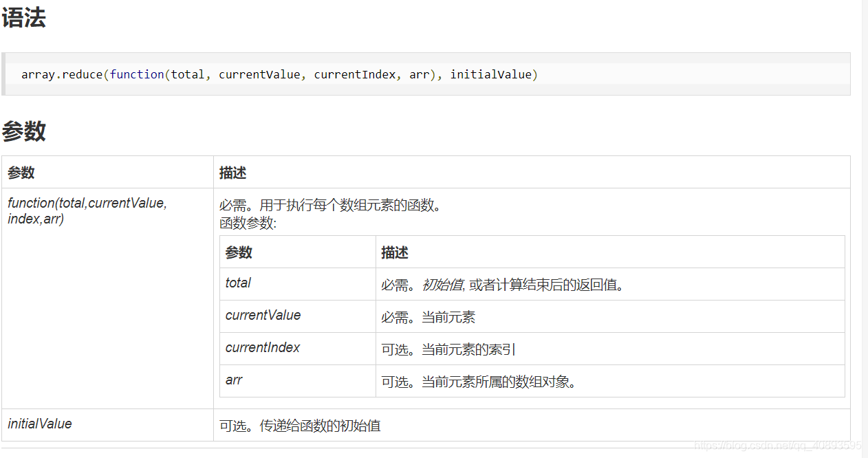Click the outer table 描述 header
Viewport: 868px width, 458px height.
[232, 173]
